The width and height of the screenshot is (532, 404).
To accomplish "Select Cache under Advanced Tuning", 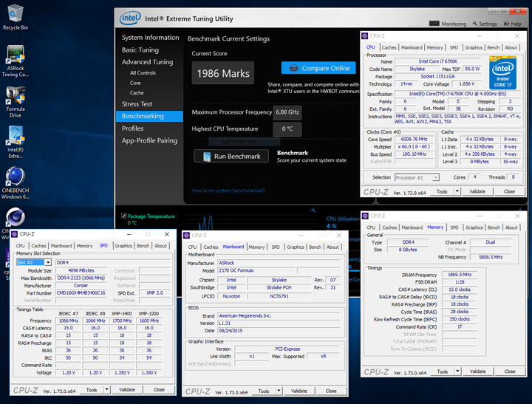I will pos(137,92).
